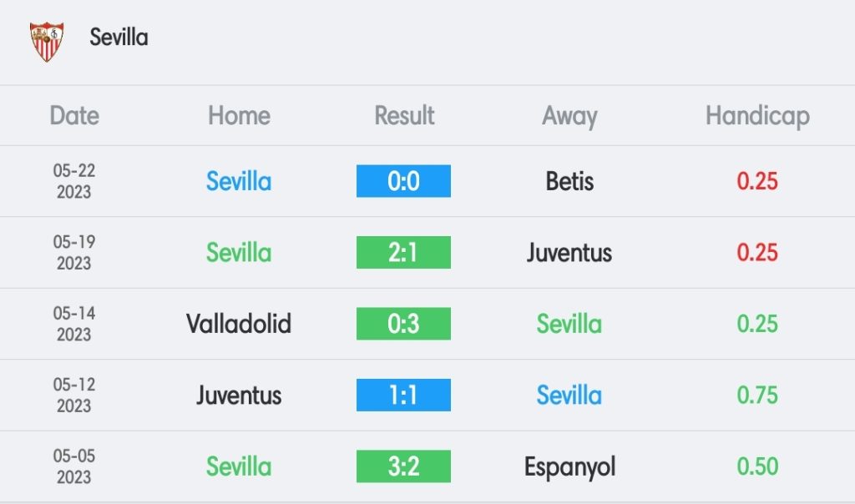
Task: Select the Result column header
Action: coord(404,115)
